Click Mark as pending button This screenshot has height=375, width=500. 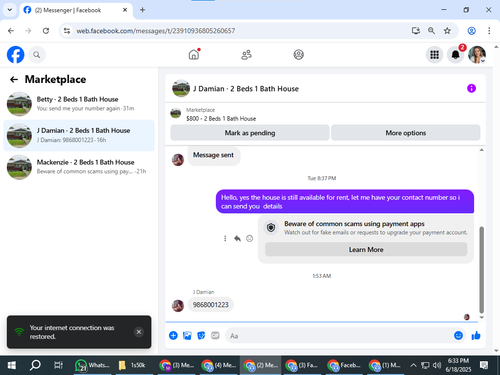tap(250, 133)
